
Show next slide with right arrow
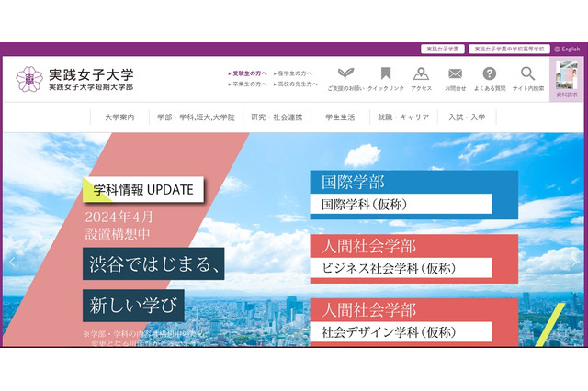[x=574, y=262]
